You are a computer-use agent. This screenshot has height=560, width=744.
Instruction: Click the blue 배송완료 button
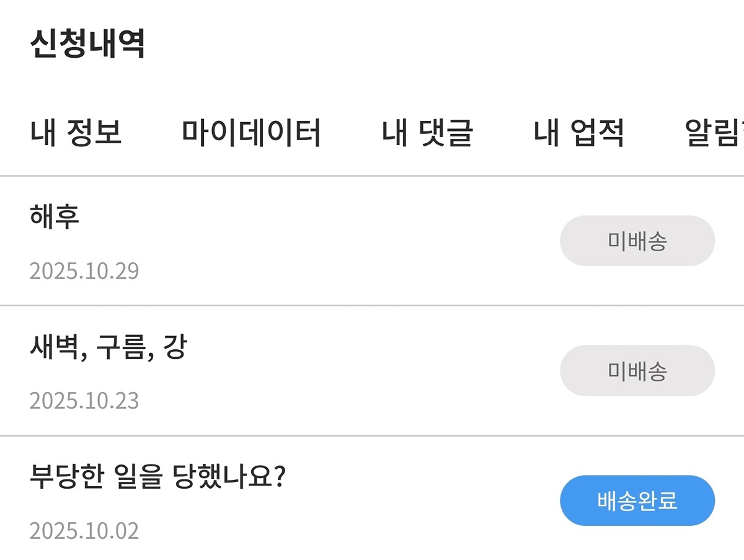(637, 500)
